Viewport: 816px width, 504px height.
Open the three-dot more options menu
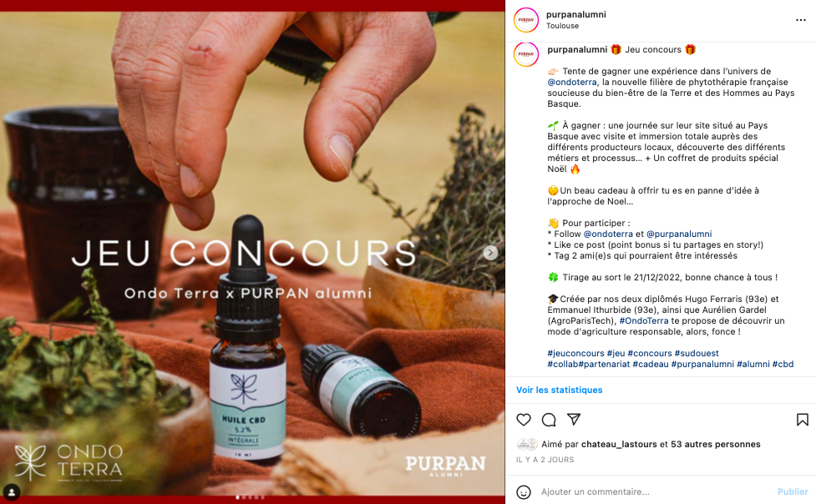(800, 20)
